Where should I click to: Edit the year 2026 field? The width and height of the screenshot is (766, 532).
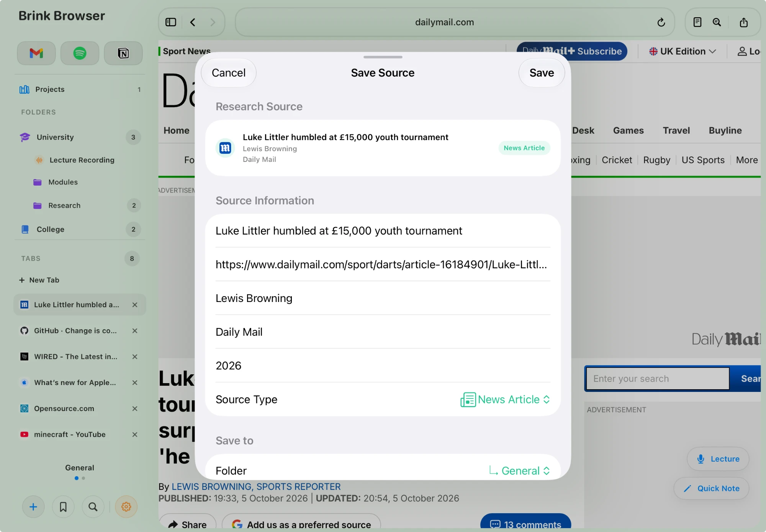click(x=383, y=366)
